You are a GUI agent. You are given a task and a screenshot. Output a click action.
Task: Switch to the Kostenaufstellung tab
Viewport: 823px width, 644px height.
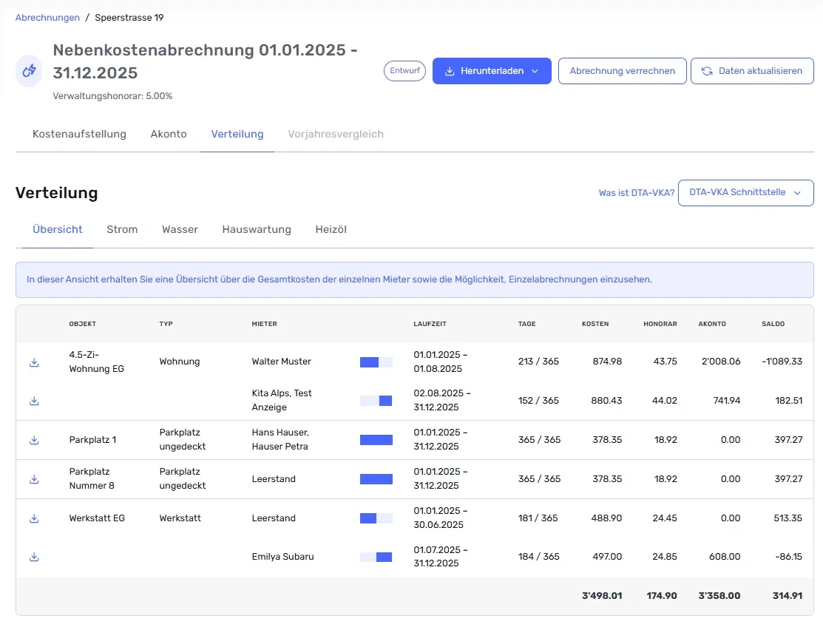(79, 134)
